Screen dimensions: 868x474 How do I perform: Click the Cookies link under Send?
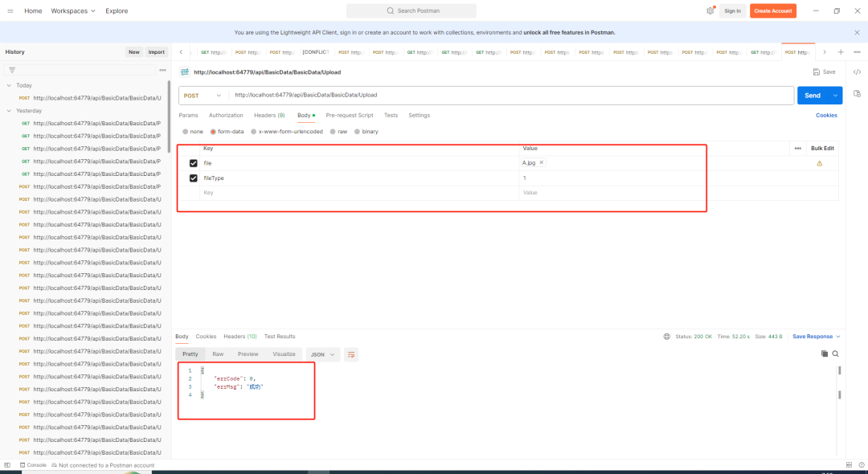click(826, 116)
